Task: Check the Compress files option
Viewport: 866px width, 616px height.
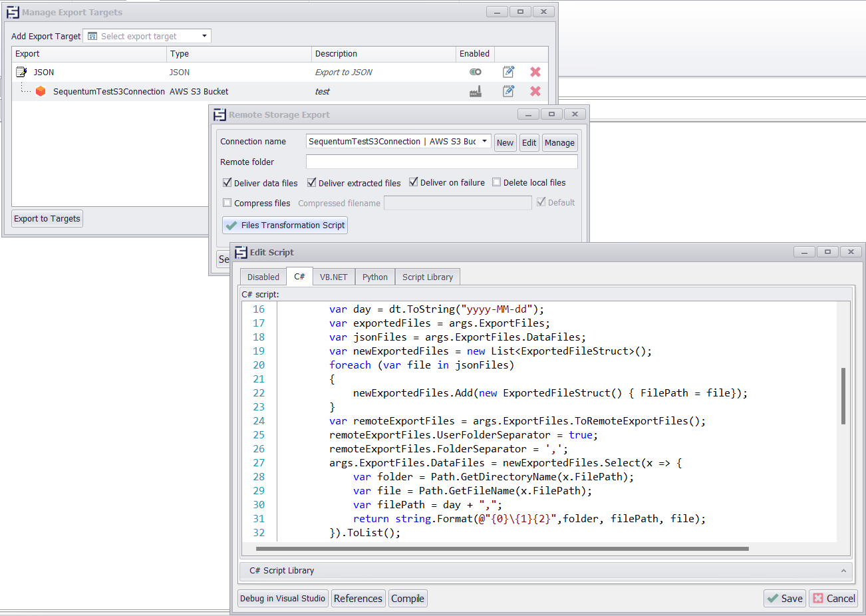Action: click(x=227, y=203)
